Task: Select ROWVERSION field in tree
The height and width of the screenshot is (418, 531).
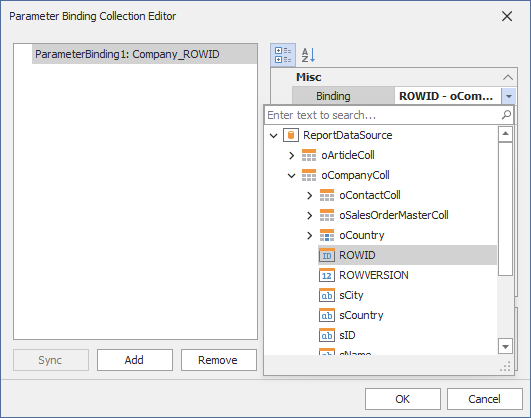Action: pyautogui.click(x=374, y=275)
